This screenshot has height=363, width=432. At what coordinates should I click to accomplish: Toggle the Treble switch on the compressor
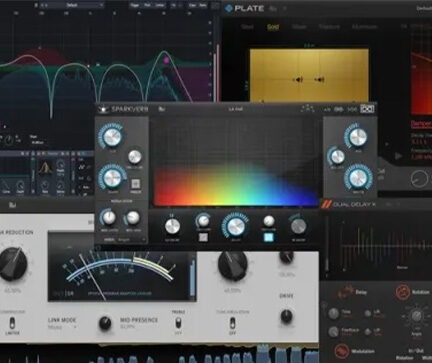point(178,323)
